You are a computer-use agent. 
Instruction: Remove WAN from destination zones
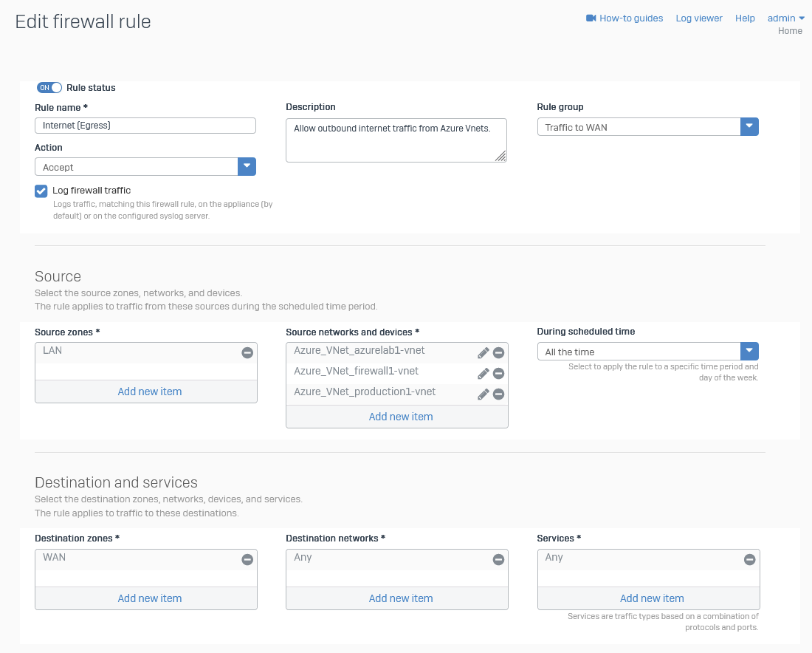point(247,560)
